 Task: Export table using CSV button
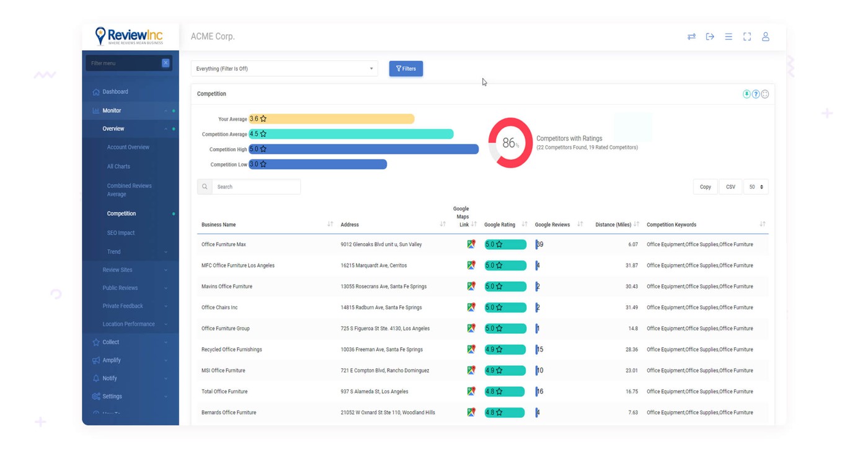point(730,187)
